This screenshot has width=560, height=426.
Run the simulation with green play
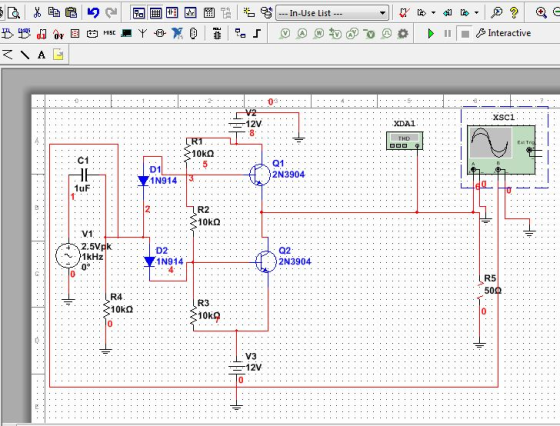(x=431, y=34)
